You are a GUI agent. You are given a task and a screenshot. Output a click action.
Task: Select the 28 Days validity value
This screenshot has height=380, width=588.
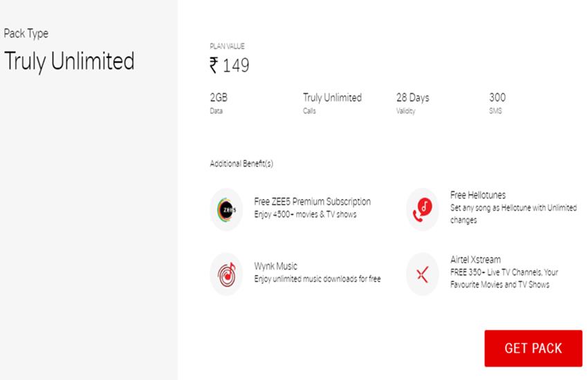point(412,98)
